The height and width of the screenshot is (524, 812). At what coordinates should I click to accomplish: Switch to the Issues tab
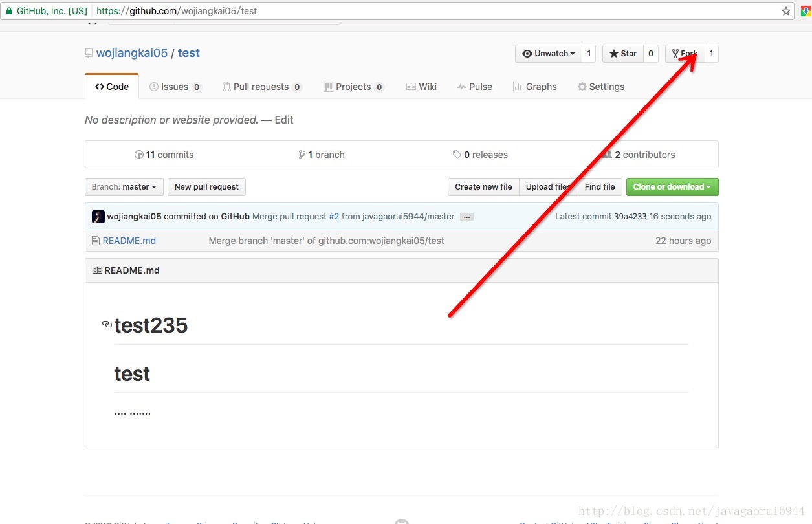pos(175,87)
